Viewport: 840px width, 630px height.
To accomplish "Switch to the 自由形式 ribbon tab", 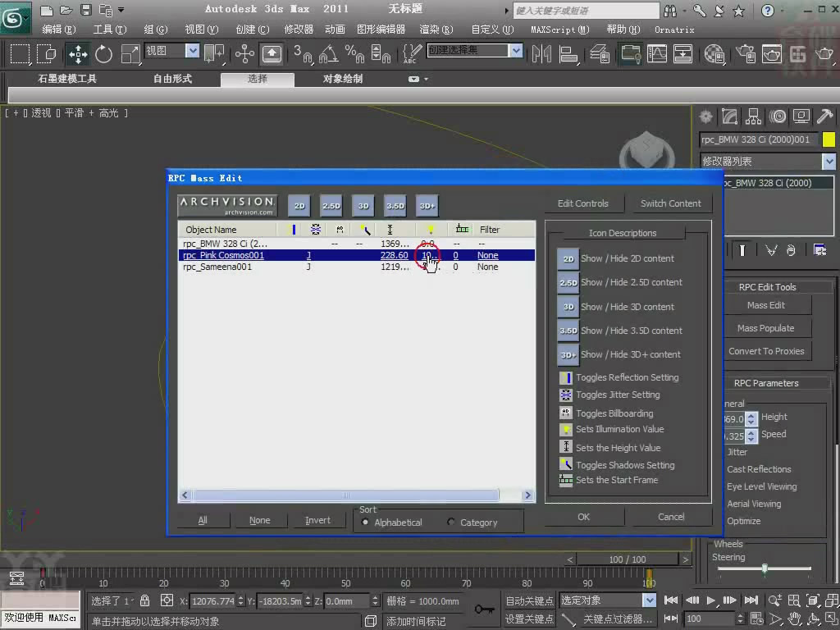I will (x=172, y=79).
